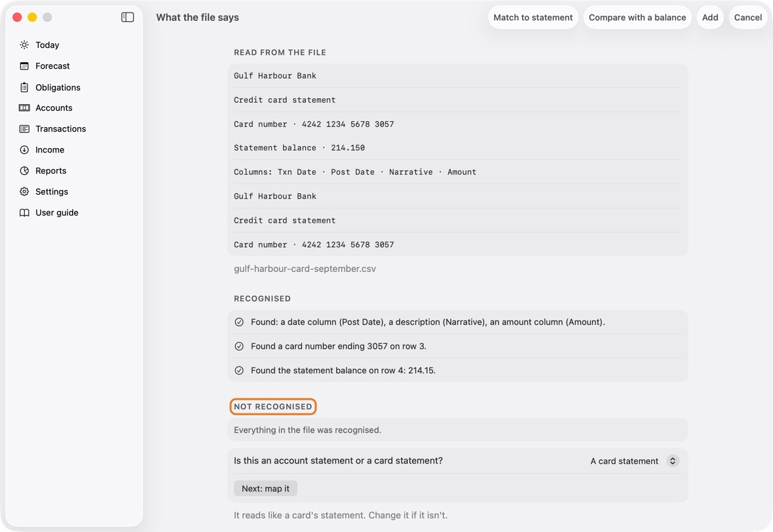Select file name gulf-harbour-card-september.csv
Image resolution: width=773 pixels, height=532 pixels.
point(305,269)
